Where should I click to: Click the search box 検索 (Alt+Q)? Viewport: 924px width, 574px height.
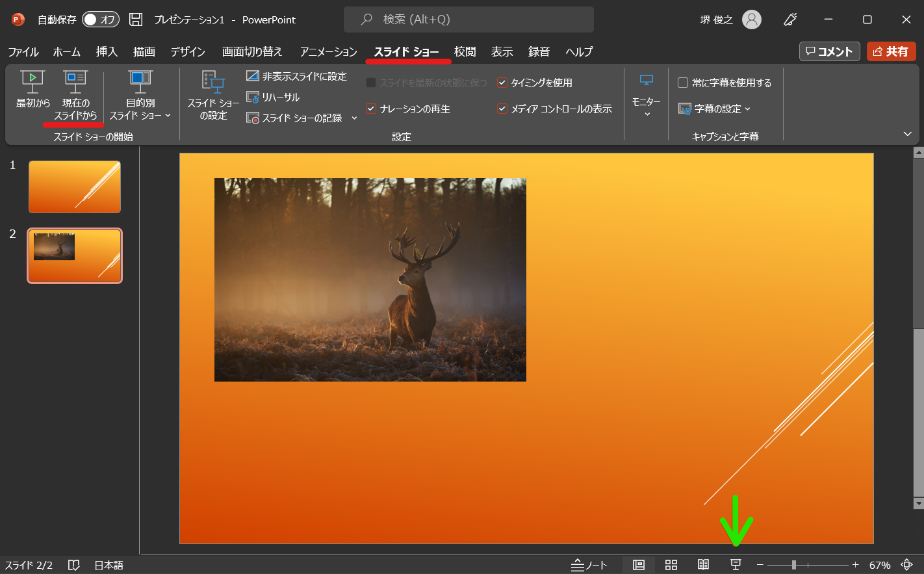click(468, 20)
